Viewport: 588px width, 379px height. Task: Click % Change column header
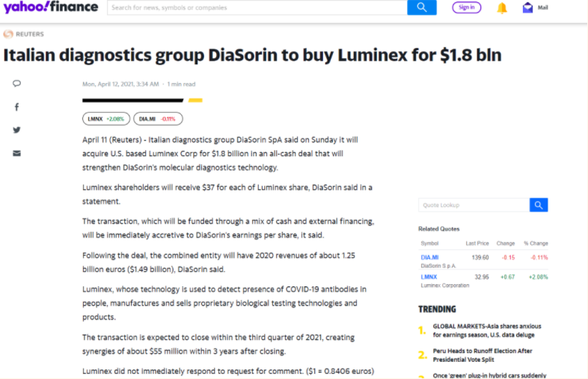click(x=536, y=243)
